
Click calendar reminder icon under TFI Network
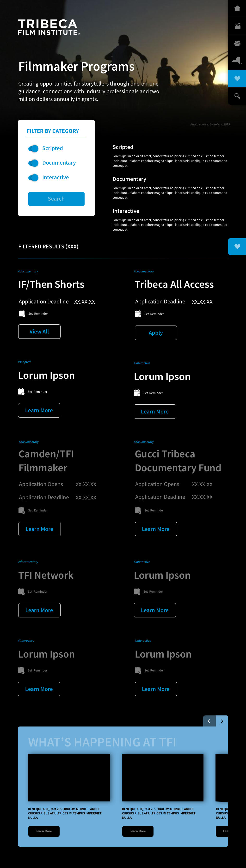coord(21,591)
